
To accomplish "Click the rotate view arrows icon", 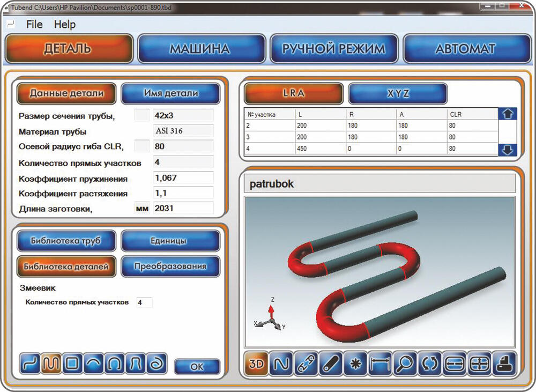I will click(429, 364).
